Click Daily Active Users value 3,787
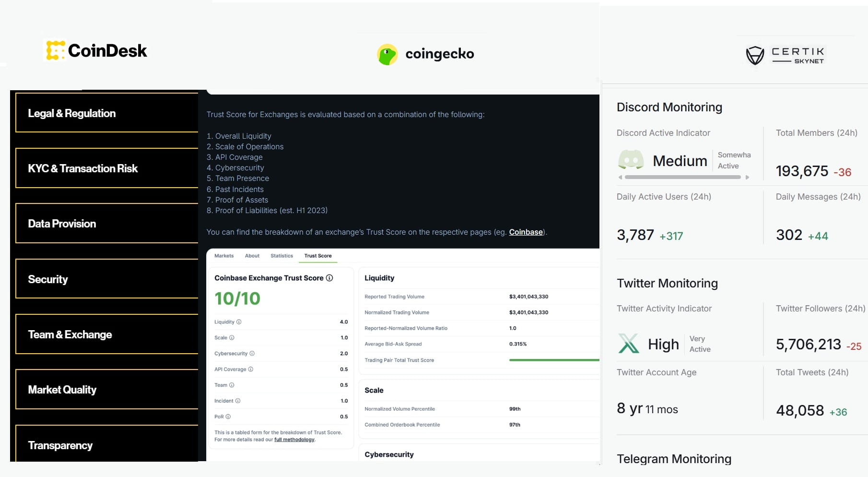Screen dimensions: 868x477 635,235
